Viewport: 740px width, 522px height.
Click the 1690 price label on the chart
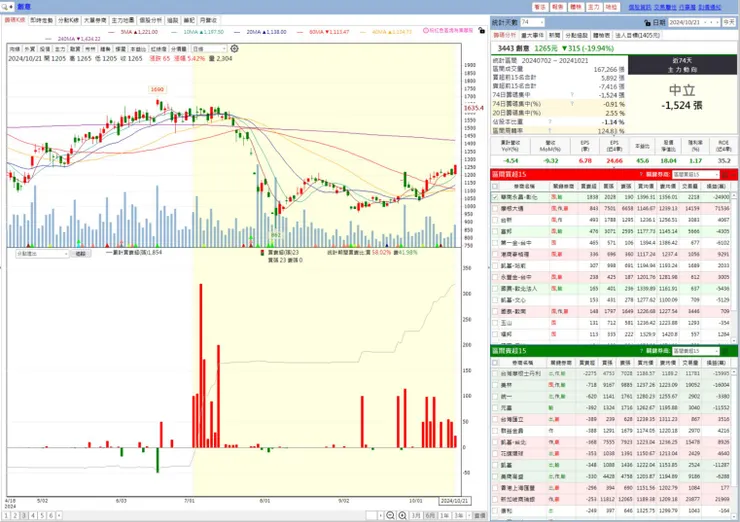point(157,90)
